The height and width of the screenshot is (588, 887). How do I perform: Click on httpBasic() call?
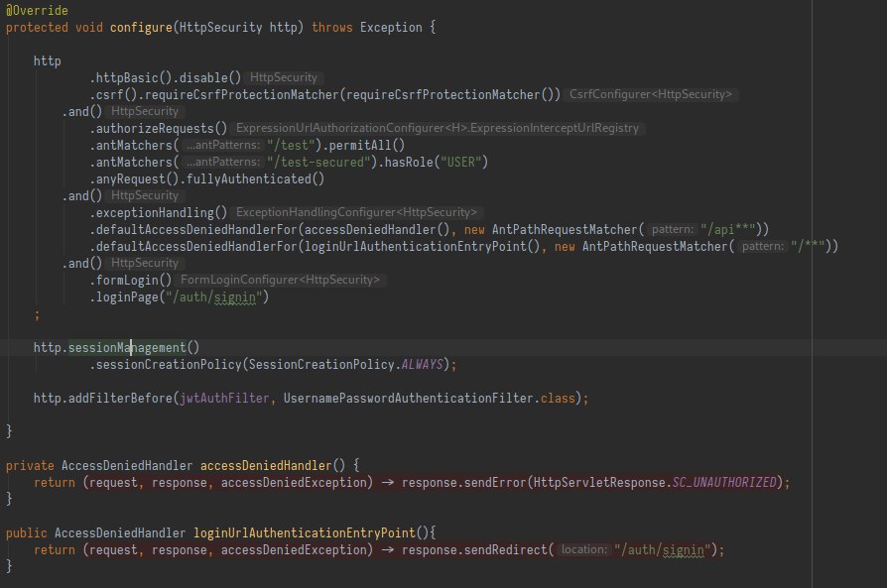tap(134, 77)
